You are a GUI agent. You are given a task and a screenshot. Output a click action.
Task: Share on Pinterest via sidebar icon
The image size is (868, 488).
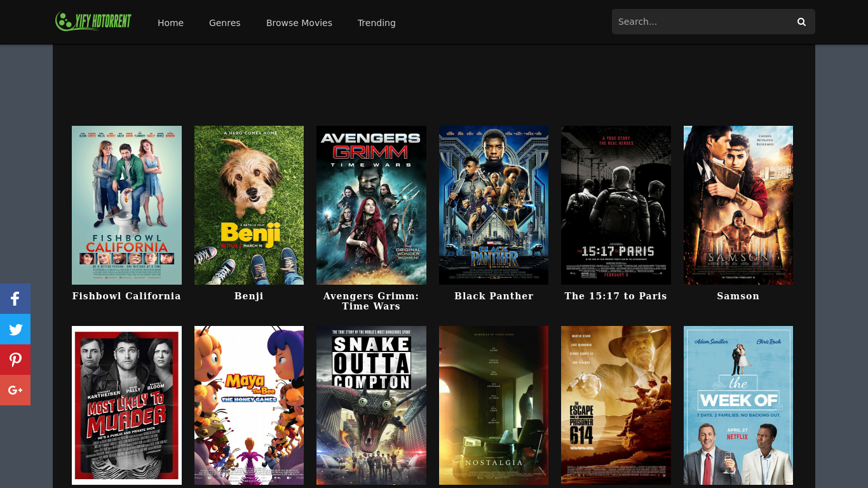[x=15, y=360]
